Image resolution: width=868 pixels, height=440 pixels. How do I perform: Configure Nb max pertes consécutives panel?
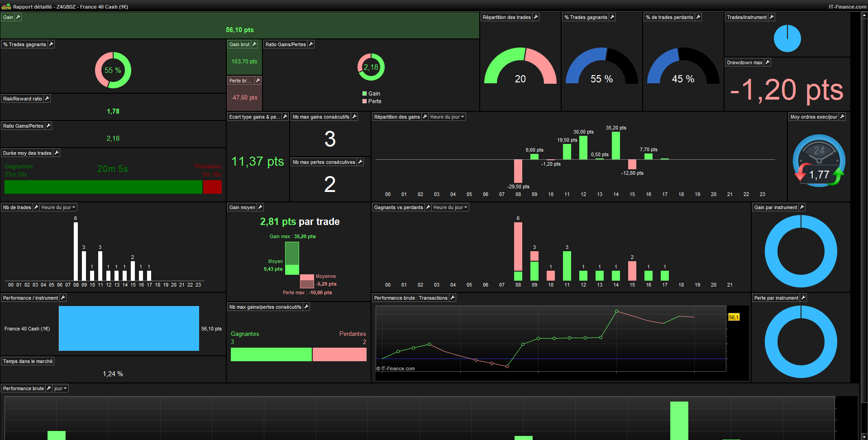(x=360, y=162)
